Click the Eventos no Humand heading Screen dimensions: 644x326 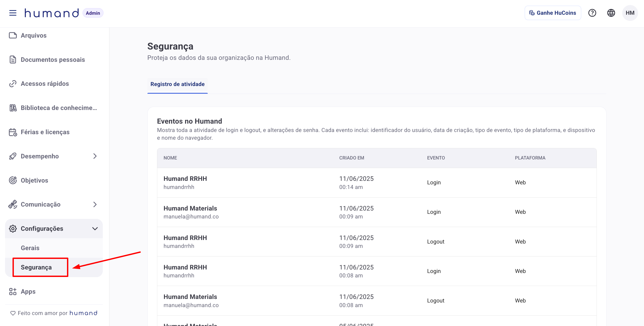[189, 121]
